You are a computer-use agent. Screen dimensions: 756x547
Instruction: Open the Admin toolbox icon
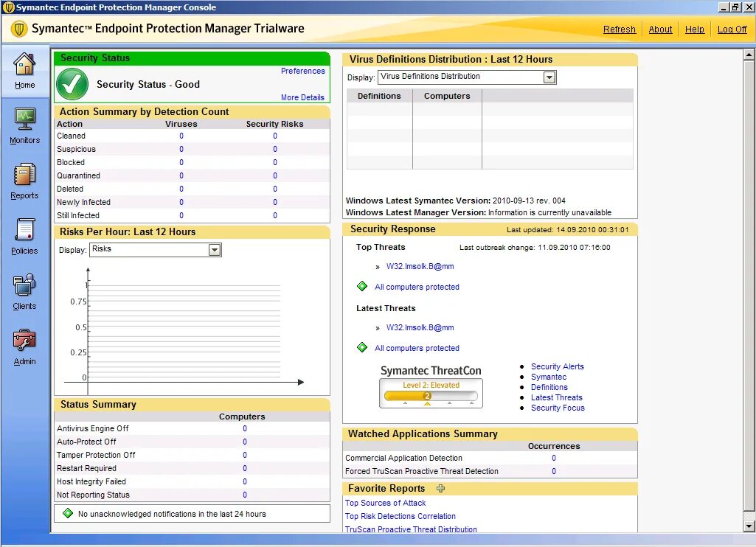pos(24,341)
